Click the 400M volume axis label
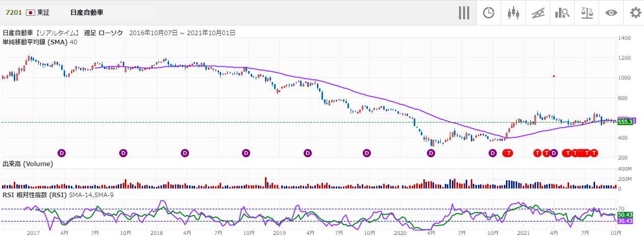Image resolution: width=644 pixels, height=240 pixels. [625, 169]
